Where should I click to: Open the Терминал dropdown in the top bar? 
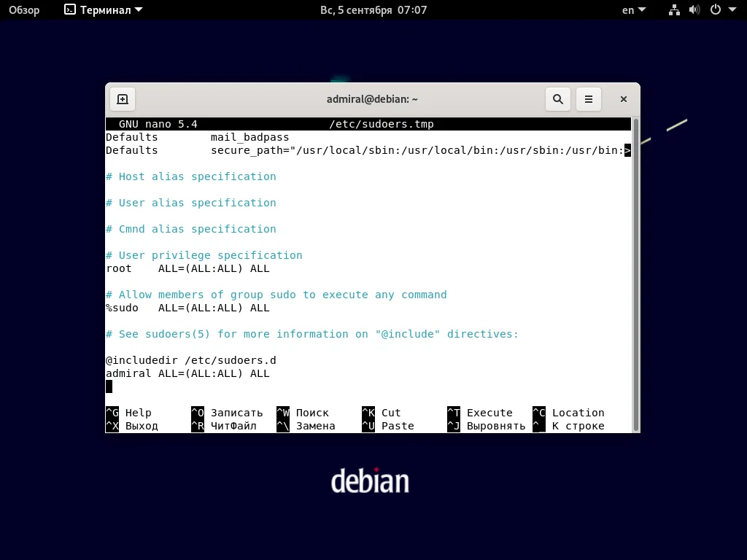pyautogui.click(x=101, y=9)
